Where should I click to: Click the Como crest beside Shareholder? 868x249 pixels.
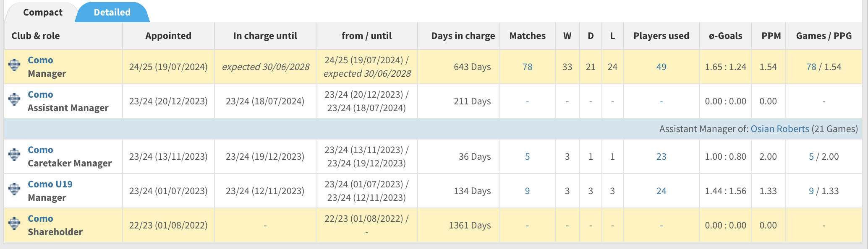[x=14, y=223]
